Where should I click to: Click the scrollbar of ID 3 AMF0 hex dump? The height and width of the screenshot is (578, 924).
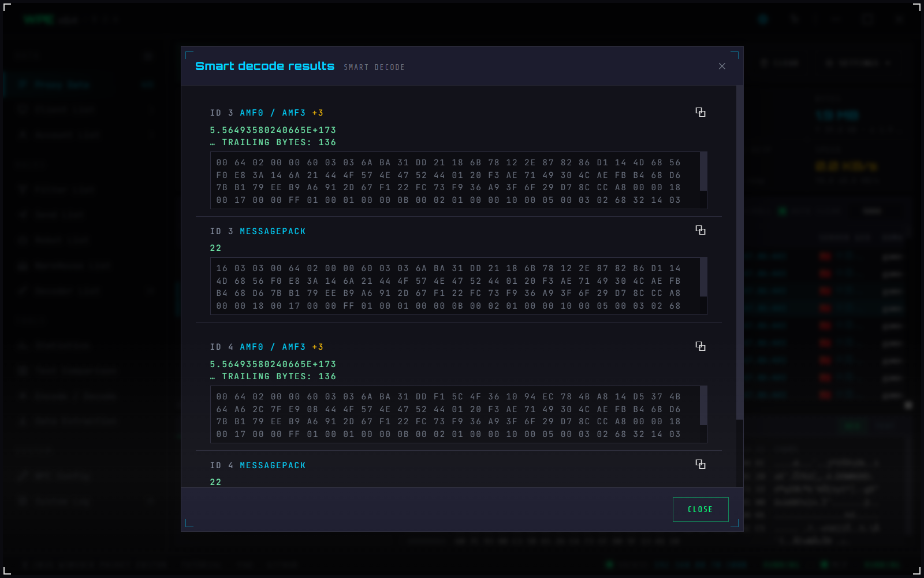point(703,171)
